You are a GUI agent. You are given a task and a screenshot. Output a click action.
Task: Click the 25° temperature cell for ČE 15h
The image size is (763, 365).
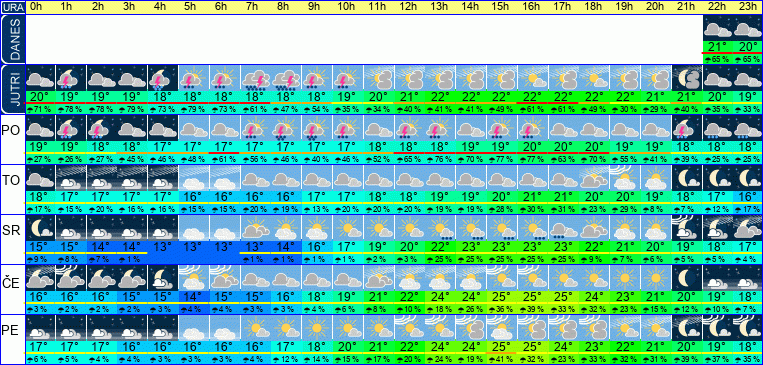point(502,296)
